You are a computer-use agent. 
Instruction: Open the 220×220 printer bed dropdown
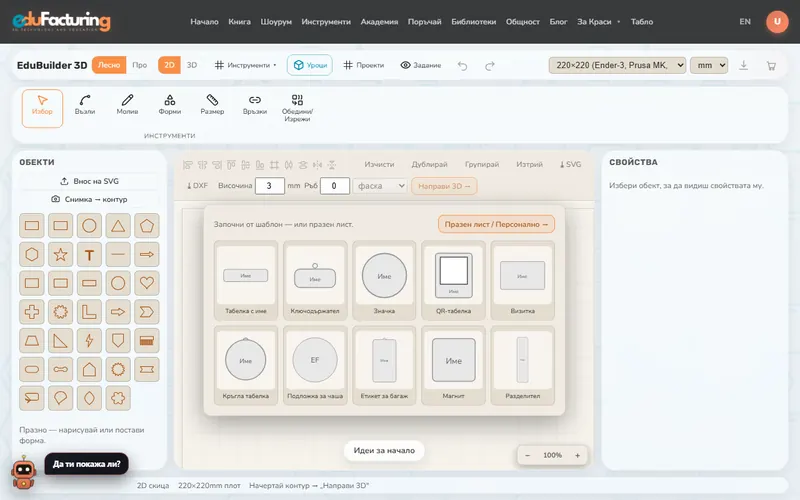[x=617, y=65]
